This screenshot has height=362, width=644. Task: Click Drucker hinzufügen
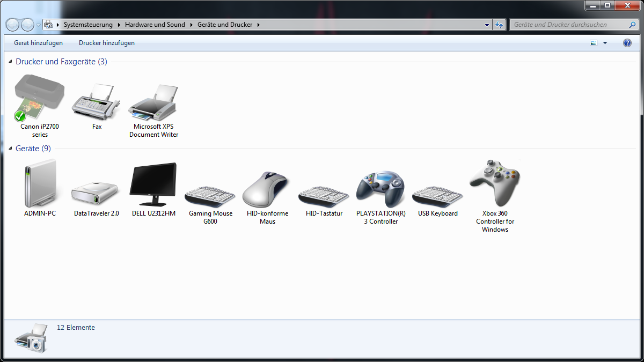click(107, 43)
